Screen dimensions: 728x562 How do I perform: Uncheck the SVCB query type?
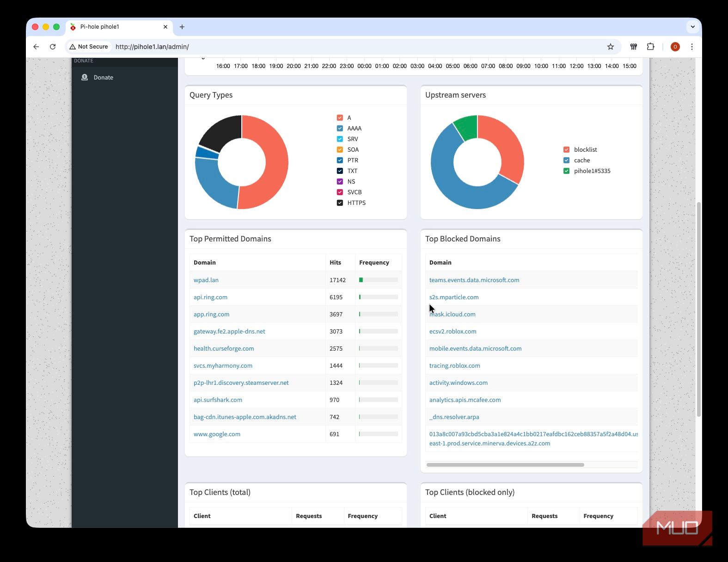coord(340,192)
